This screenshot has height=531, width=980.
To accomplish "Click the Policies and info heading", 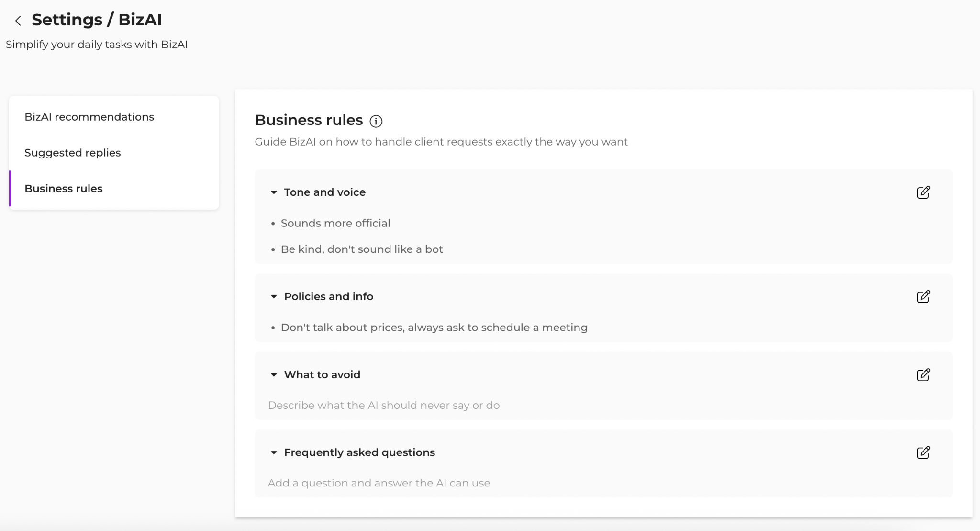I will click(x=329, y=296).
